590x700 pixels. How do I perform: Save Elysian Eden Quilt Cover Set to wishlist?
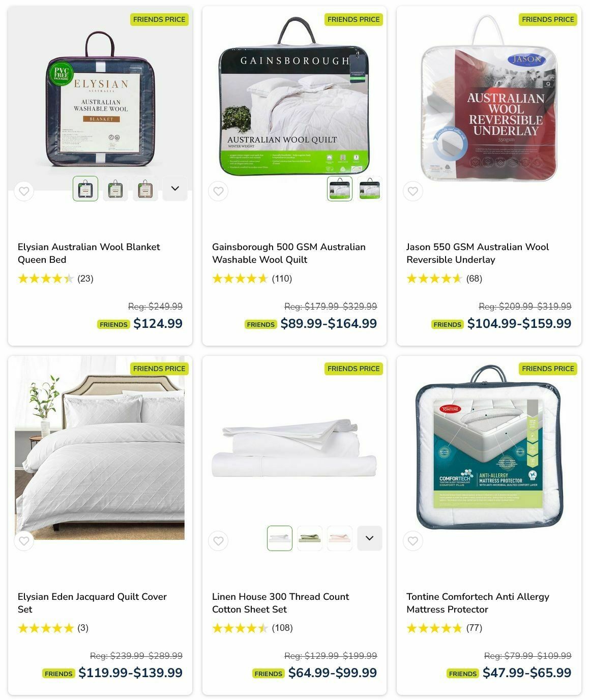[x=24, y=541]
